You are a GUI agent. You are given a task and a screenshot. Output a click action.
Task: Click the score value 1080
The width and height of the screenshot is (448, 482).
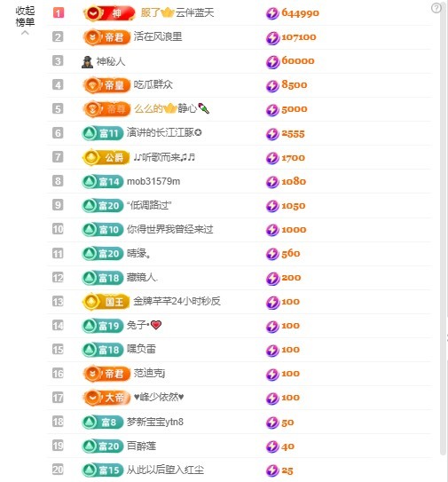(x=294, y=181)
